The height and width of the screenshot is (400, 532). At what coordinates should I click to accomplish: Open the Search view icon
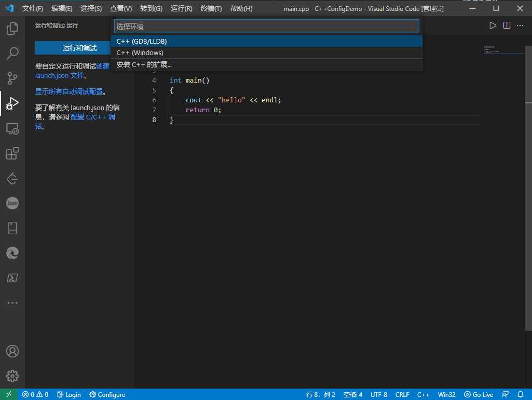tap(12, 53)
